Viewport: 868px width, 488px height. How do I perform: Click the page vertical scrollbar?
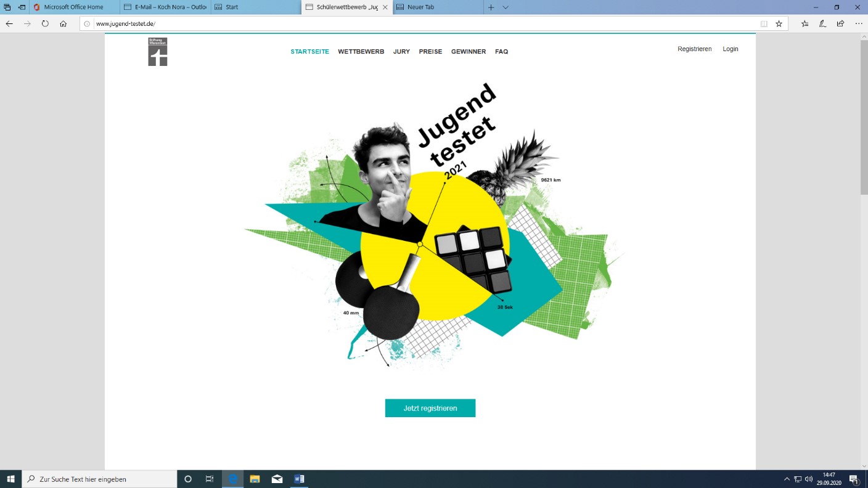[x=864, y=117]
